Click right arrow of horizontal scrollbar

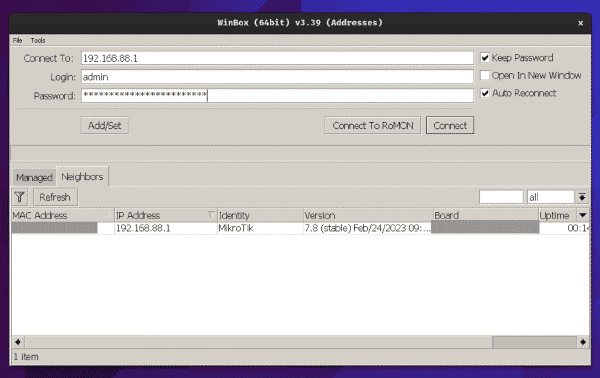(583, 342)
